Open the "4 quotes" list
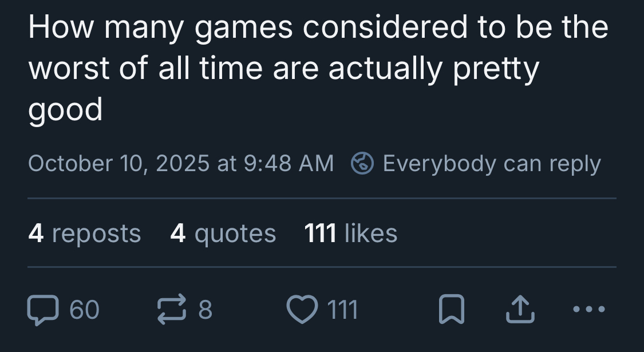This screenshot has height=352, width=644. [223, 234]
